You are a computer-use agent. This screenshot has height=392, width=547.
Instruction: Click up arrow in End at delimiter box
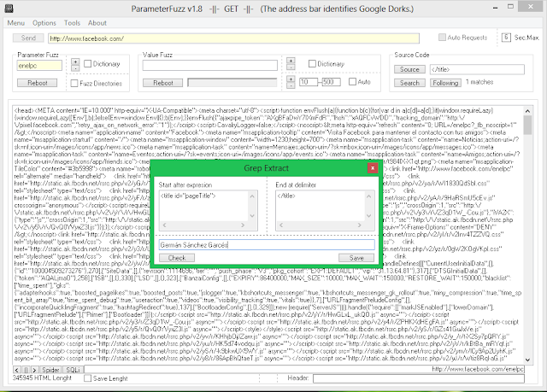pyautogui.click(x=368, y=196)
